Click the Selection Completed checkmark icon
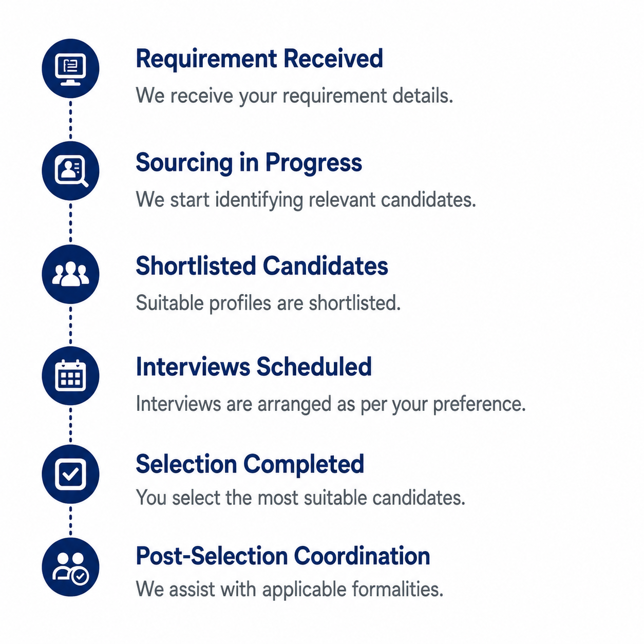This screenshot has height=644, width=644. click(x=70, y=473)
